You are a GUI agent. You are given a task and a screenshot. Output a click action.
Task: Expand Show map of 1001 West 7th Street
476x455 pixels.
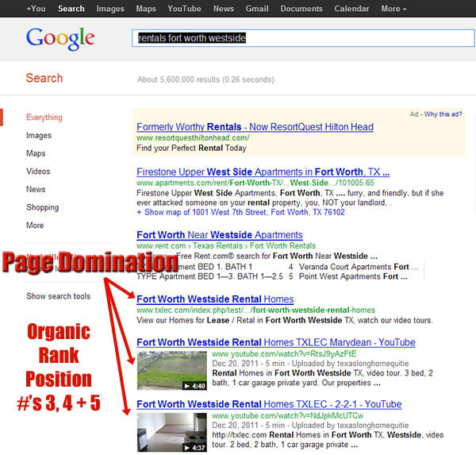(240, 212)
